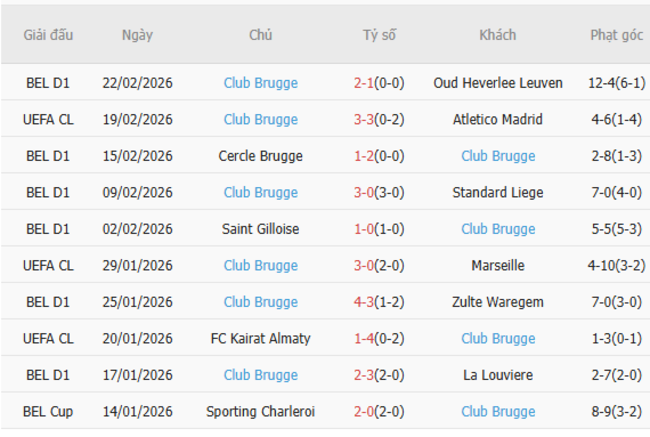Screen dimensions: 650x437
Task: Click the 4-3 score for Zulte Waregem match
Action: click(x=364, y=302)
